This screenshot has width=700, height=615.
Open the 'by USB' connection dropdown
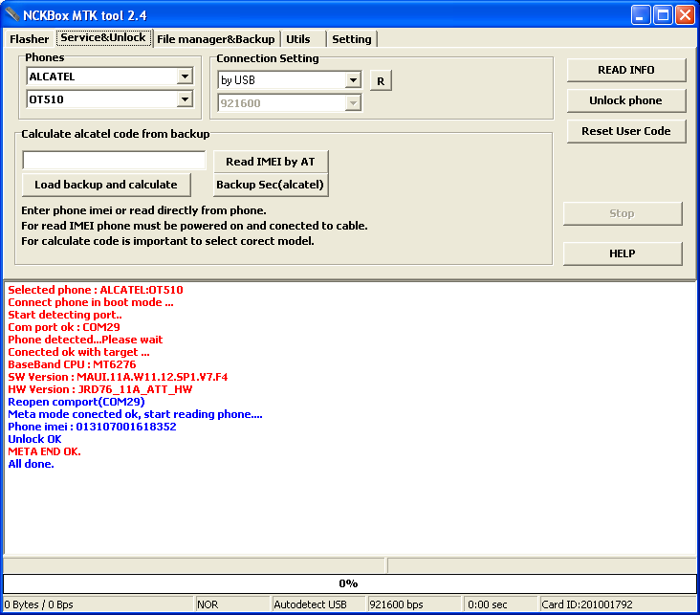pos(353,80)
